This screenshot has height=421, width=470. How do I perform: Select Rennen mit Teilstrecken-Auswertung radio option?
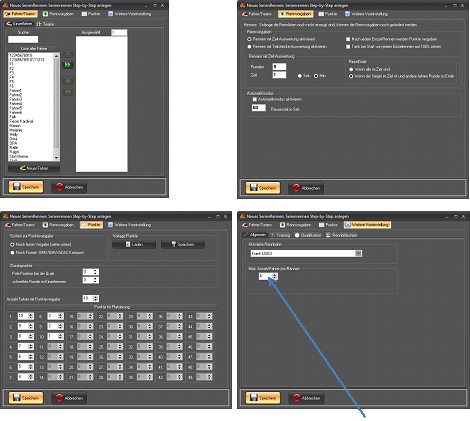tap(249, 47)
